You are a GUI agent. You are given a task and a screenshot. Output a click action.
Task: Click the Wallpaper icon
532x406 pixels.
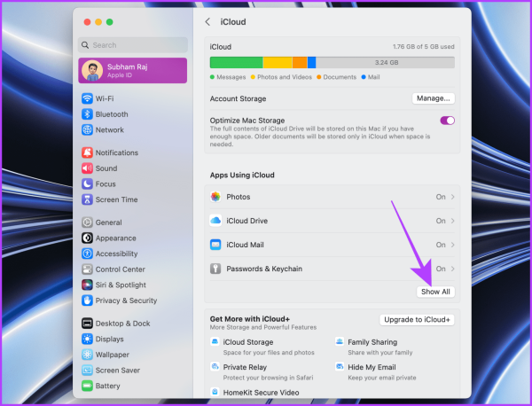(x=87, y=355)
